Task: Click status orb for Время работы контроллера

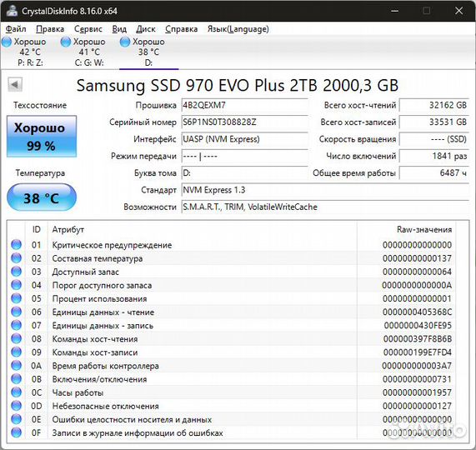Action: point(16,365)
